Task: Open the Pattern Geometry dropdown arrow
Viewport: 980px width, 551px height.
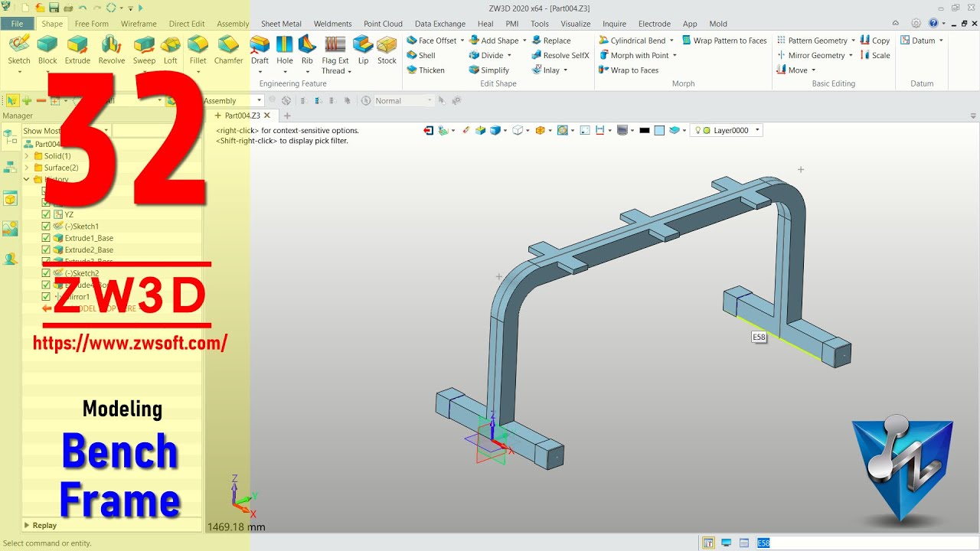Action: [x=853, y=41]
